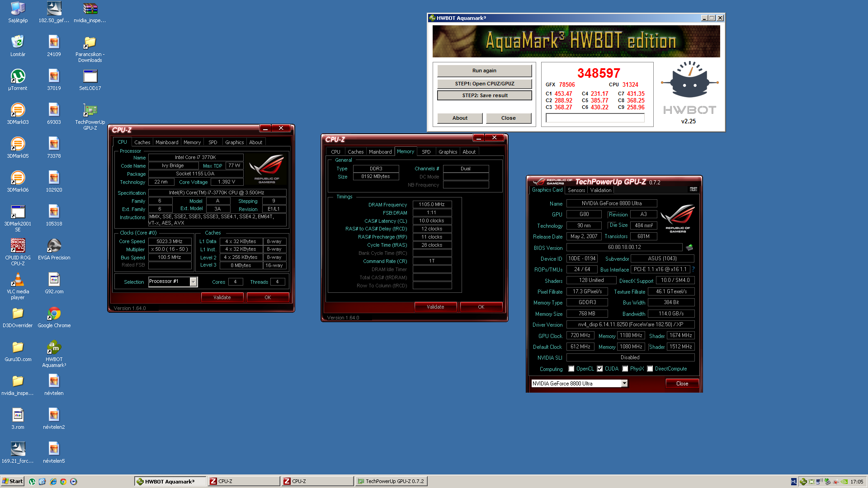Viewport: 868px width, 488px height.
Task: Open the 24109 file on desktop
Action: point(54,46)
